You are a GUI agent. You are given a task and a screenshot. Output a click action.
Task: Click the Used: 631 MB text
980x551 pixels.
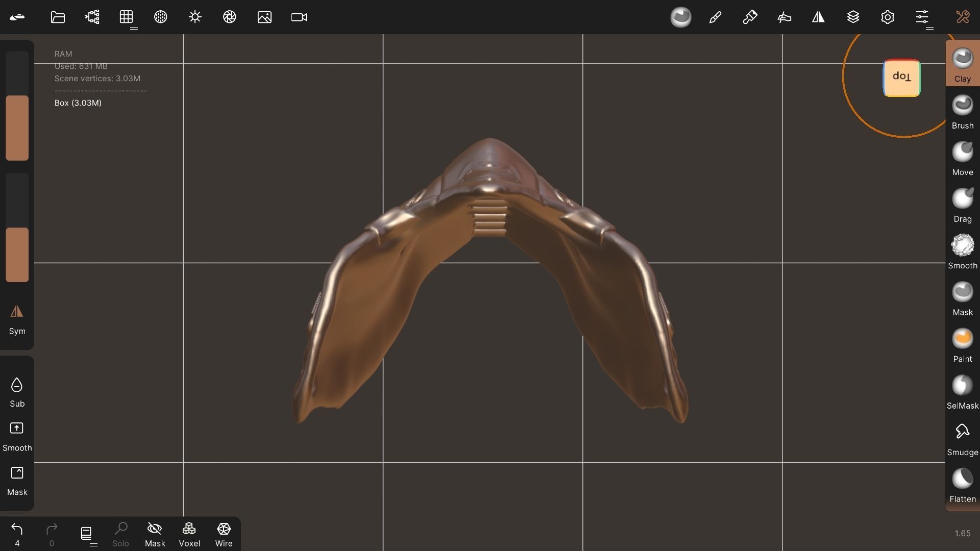click(x=81, y=66)
